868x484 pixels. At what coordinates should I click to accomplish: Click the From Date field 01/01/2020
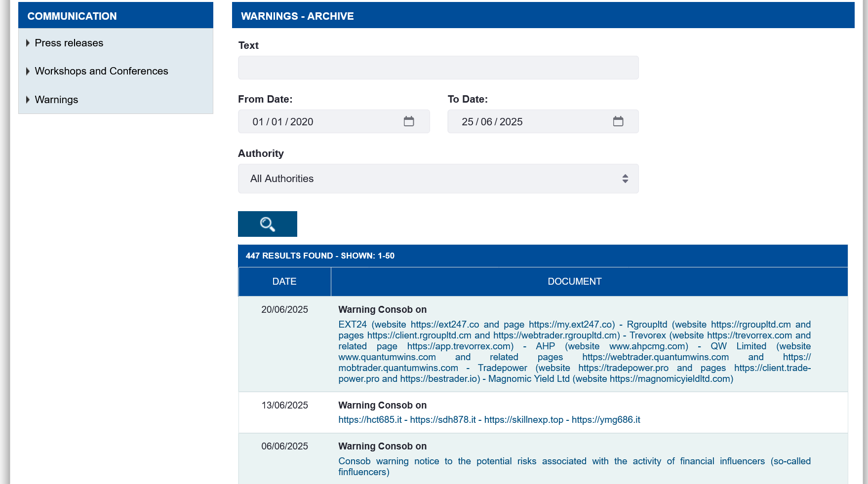coord(334,121)
